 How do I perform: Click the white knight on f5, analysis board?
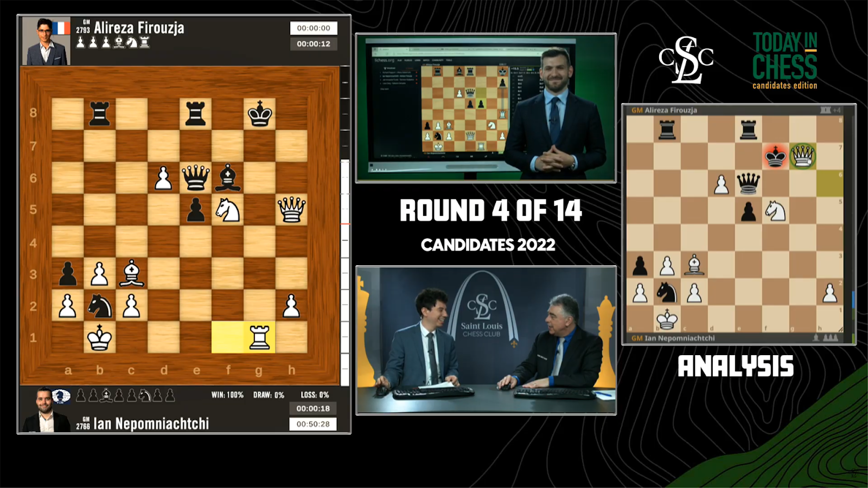[776, 211]
